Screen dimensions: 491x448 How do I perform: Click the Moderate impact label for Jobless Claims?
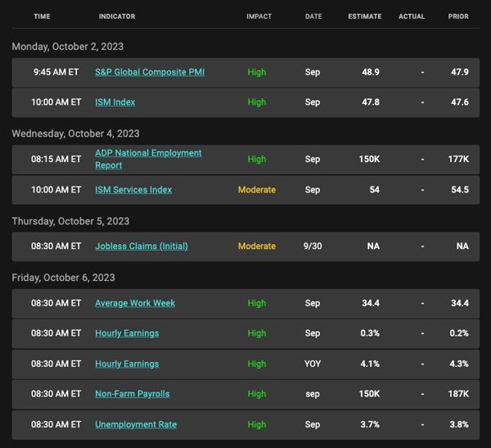pos(257,246)
